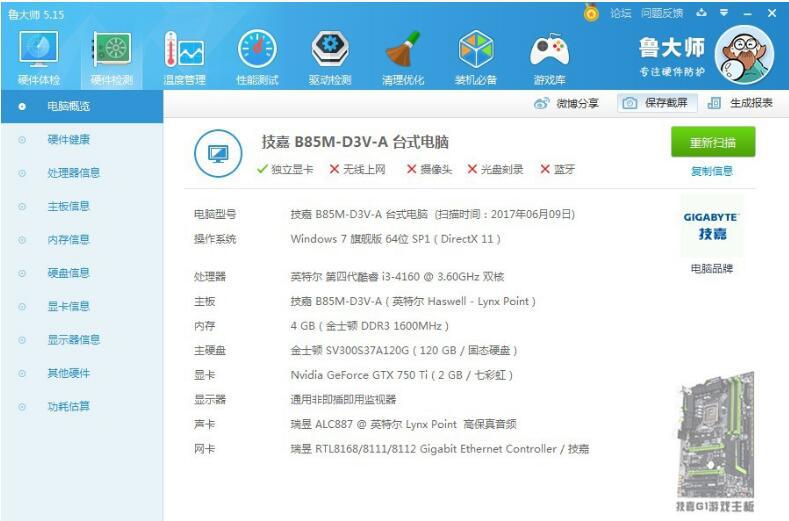Viewport: 789px width, 521px height.
Task: Click the red X beside 蓝牙
Action: tap(545, 169)
